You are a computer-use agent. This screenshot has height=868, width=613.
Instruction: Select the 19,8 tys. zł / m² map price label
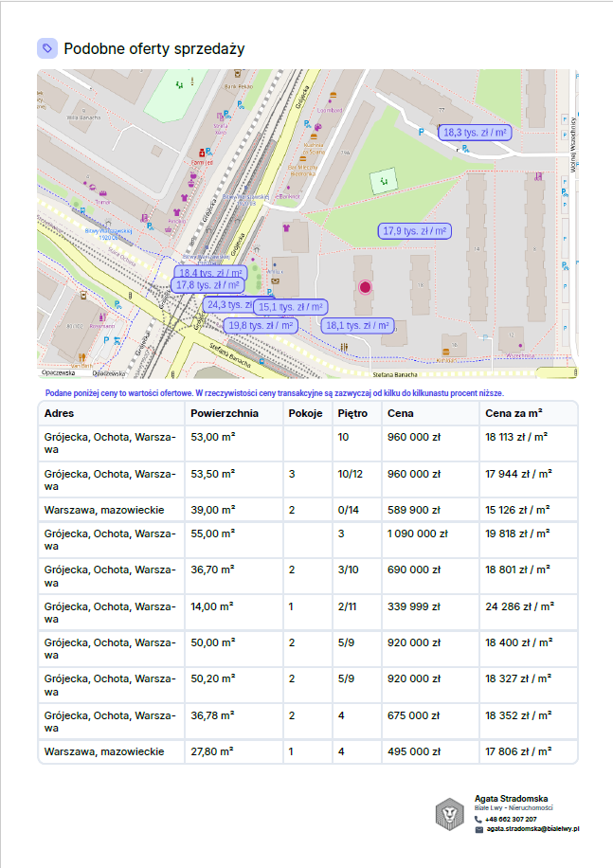pyautogui.click(x=261, y=326)
